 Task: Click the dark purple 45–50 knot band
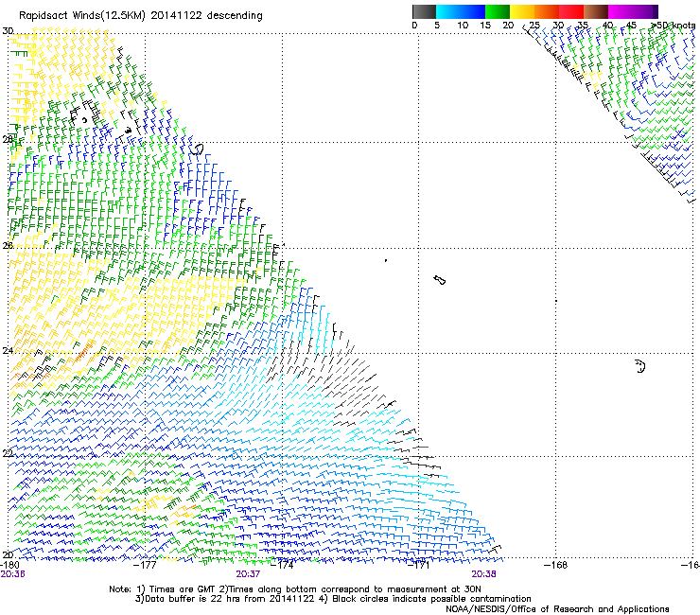click(645, 11)
